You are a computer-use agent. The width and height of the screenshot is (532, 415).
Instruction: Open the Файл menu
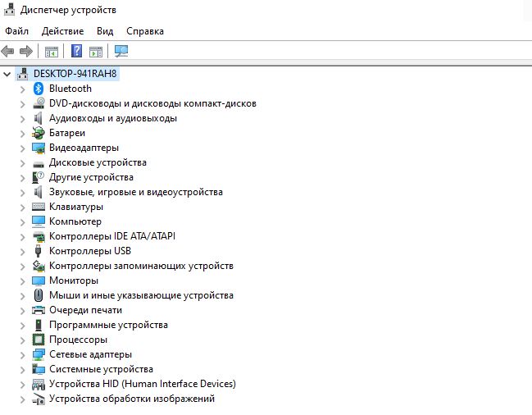click(16, 31)
